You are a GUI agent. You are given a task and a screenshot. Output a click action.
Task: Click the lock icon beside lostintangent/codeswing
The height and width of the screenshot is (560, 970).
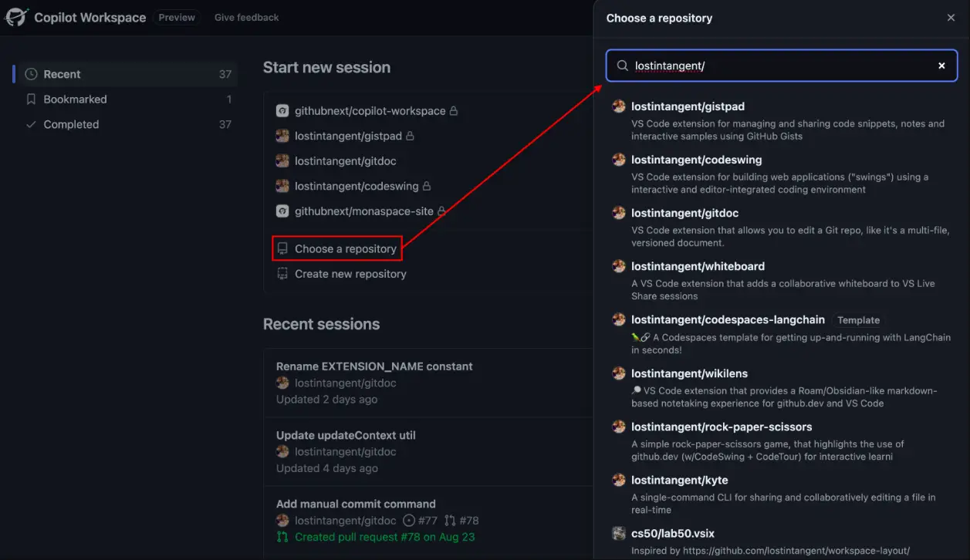(x=427, y=186)
